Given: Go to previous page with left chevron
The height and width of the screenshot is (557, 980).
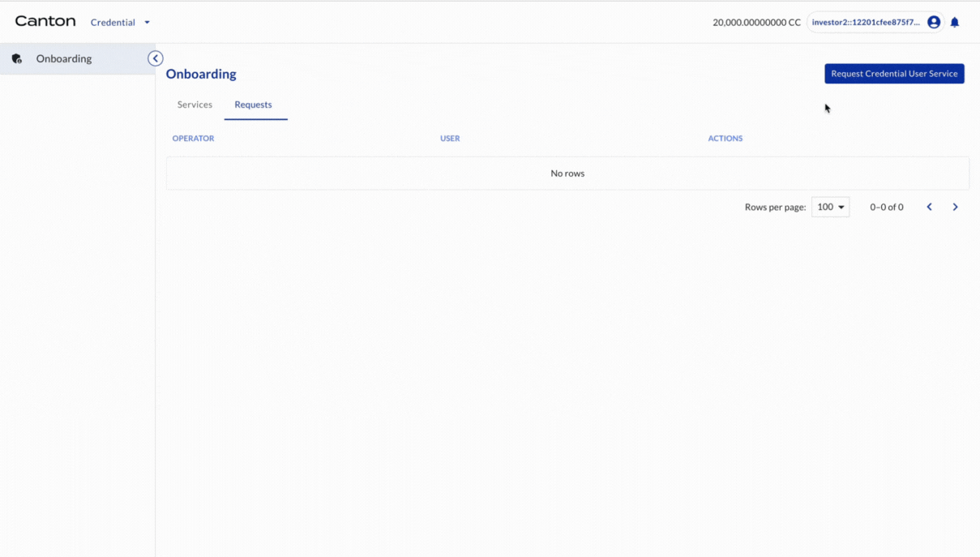Looking at the screenshot, I should click(x=929, y=207).
